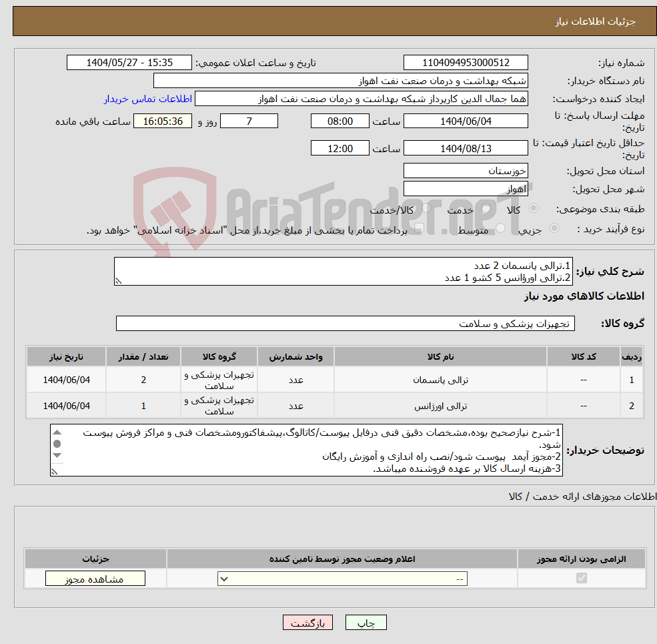The height and width of the screenshot is (644, 657).
Task: Click the ترالی اورژانس item name cell
Action: tap(440, 406)
